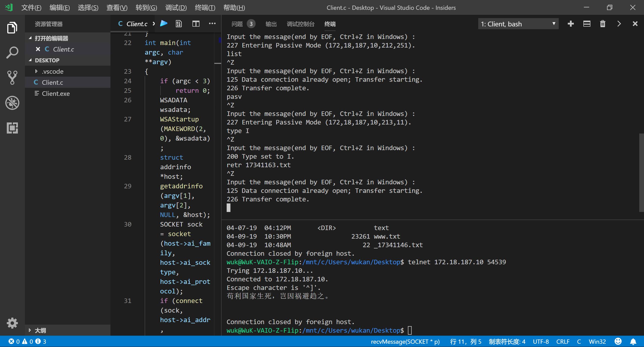Open Client.exe in the file tree

tap(68, 93)
